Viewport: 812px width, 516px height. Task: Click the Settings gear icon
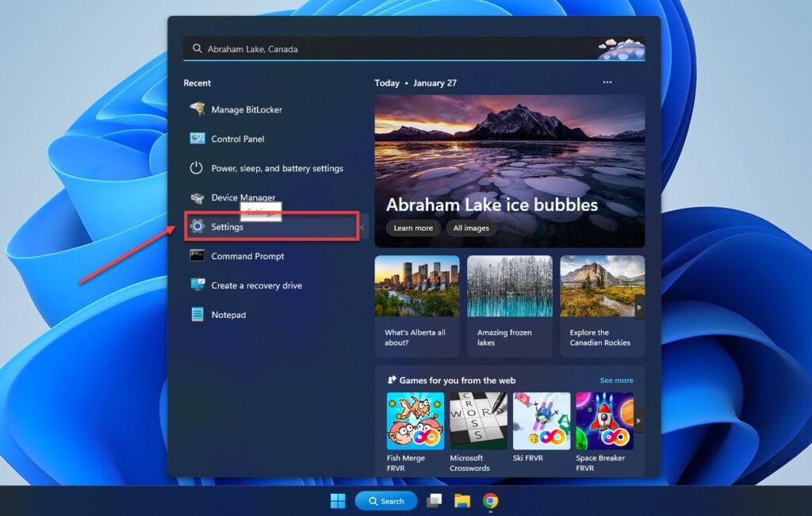tap(197, 226)
